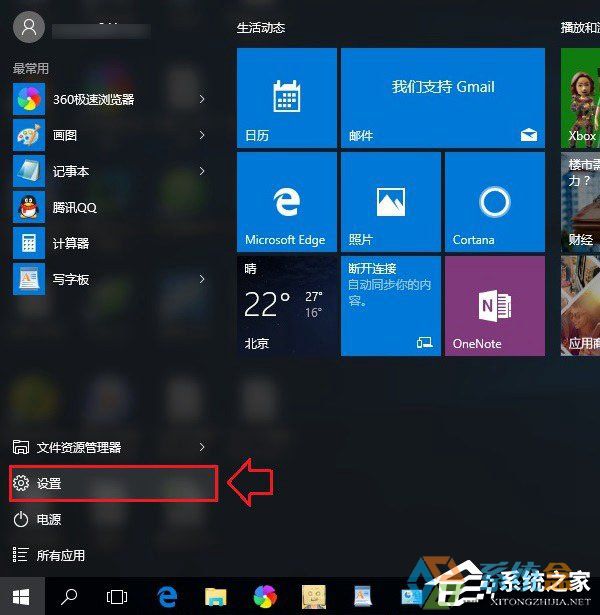Open the 日历 calendar tile
Image resolution: width=600 pixels, height=615 pixels.
(287, 98)
